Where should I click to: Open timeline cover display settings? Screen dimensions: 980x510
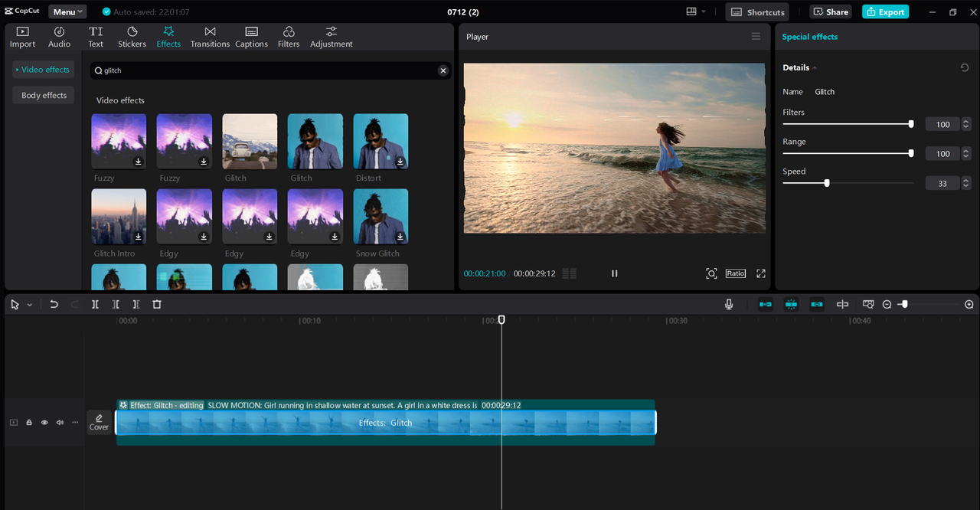[868, 304]
